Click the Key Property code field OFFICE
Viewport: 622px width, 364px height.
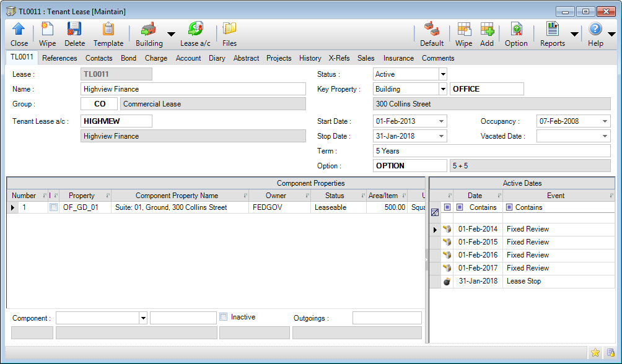click(x=487, y=89)
